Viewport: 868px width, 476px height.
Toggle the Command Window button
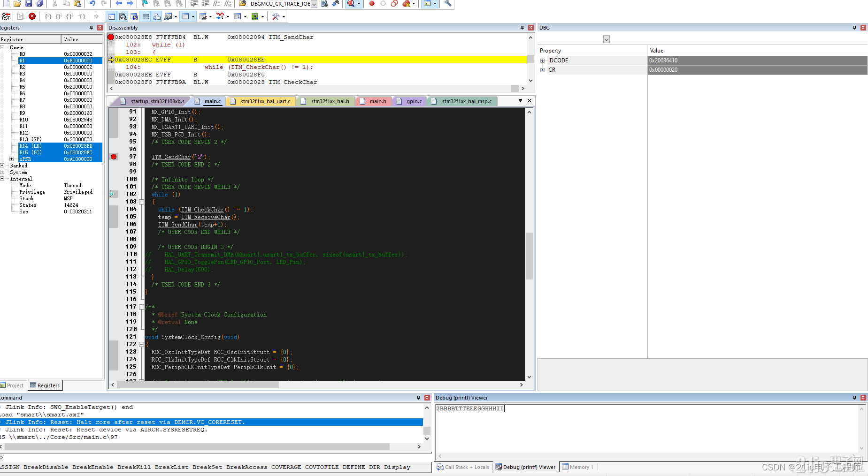click(111, 16)
